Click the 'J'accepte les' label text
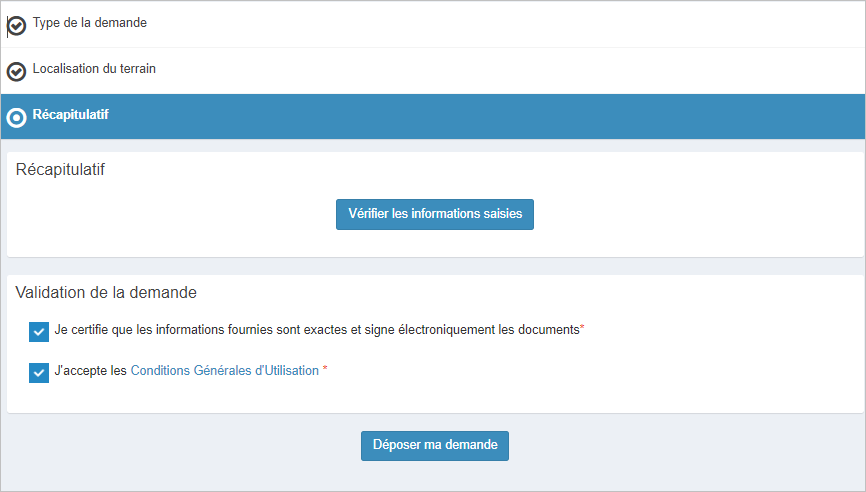 [91, 371]
